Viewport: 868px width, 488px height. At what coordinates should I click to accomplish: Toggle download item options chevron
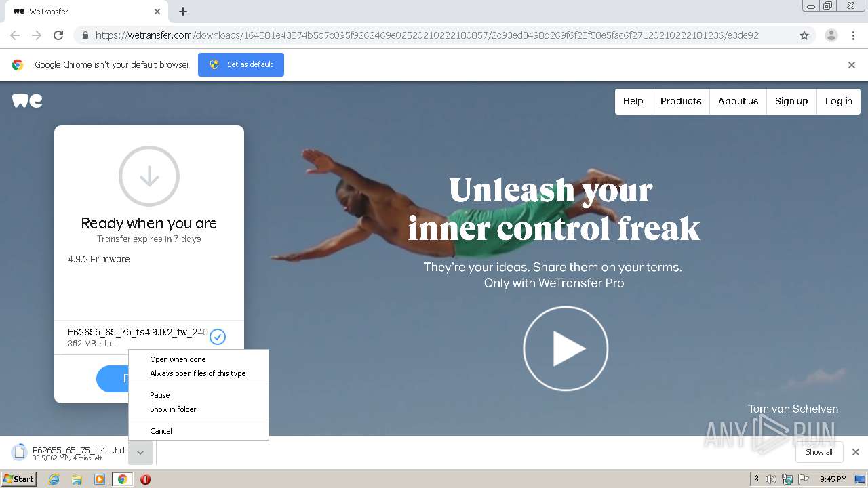(140, 452)
